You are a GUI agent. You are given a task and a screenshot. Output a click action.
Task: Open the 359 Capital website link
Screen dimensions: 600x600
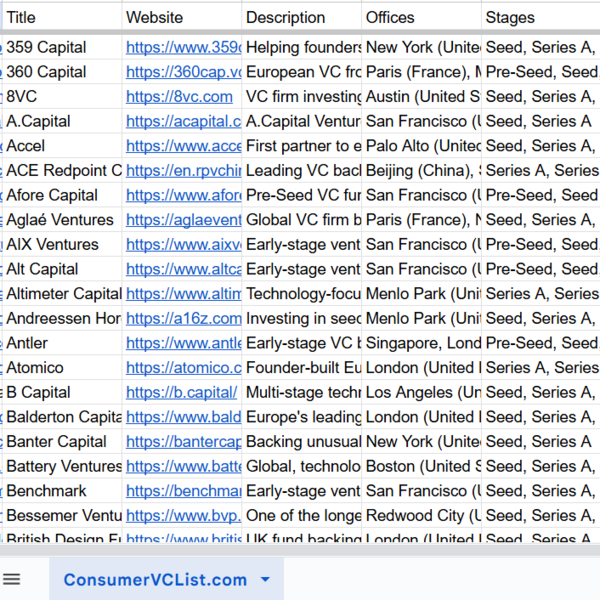click(x=184, y=47)
